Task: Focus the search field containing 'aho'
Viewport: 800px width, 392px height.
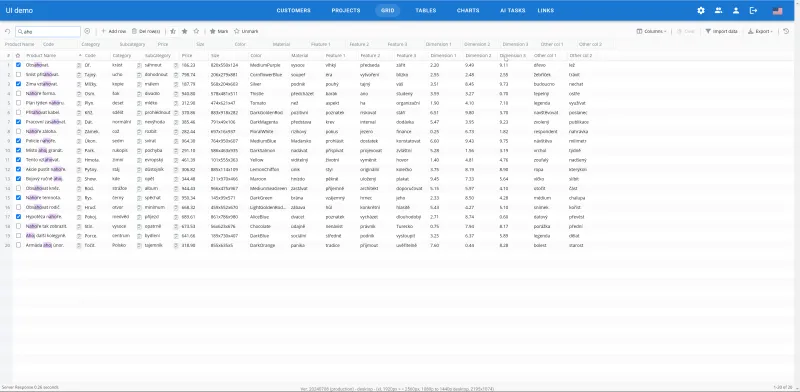Action: pyautogui.click(x=48, y=32)
